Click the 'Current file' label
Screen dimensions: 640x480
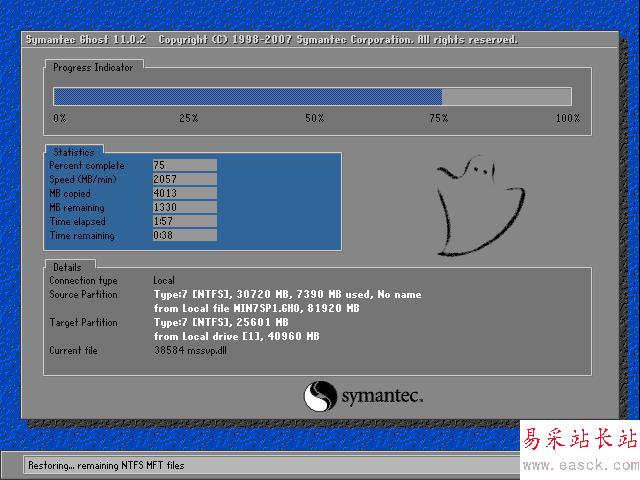click(73, 350)
